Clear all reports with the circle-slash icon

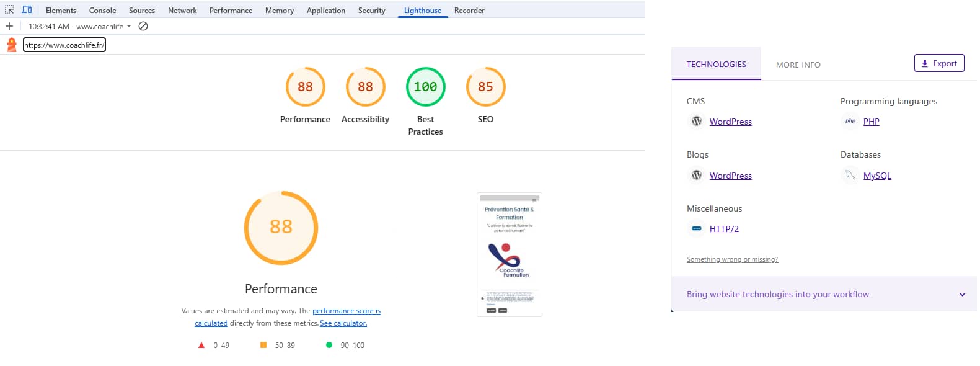point(143,26)
